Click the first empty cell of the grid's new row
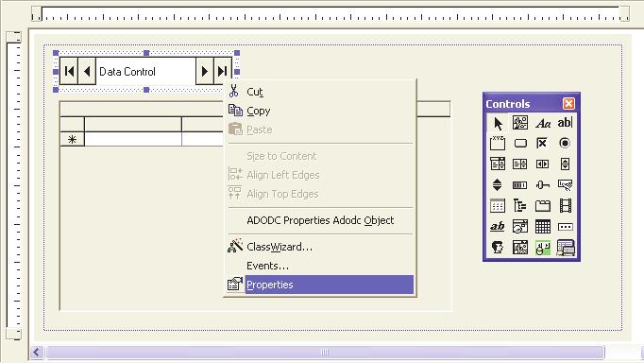Viewport: 644px width, 363px height. pyautogui.click(x=133, y=139)
